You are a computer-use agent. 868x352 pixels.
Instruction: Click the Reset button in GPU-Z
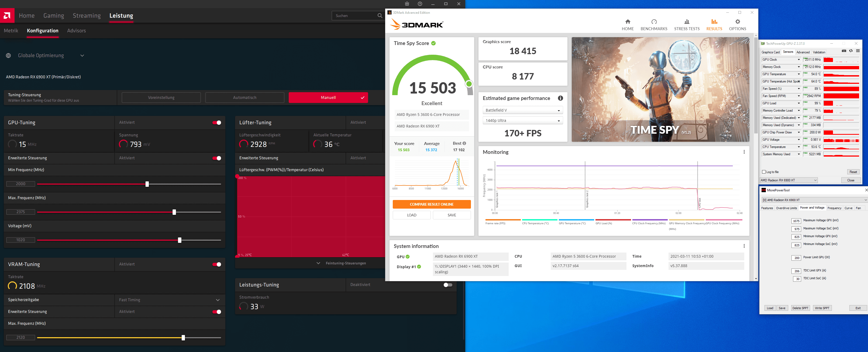tap(853, 172)
